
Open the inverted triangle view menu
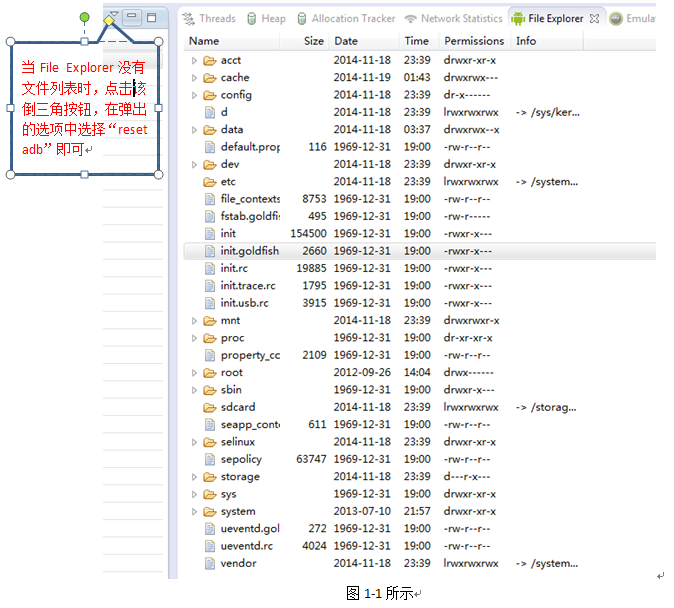point(113,14)
